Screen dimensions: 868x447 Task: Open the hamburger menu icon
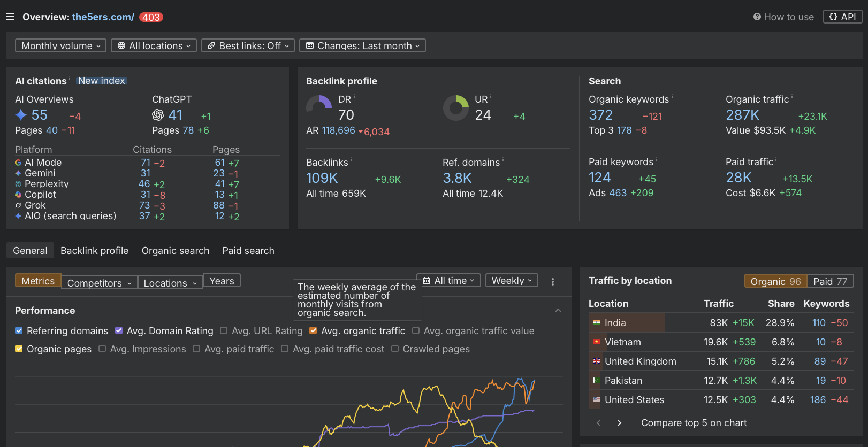pos(10,17)
